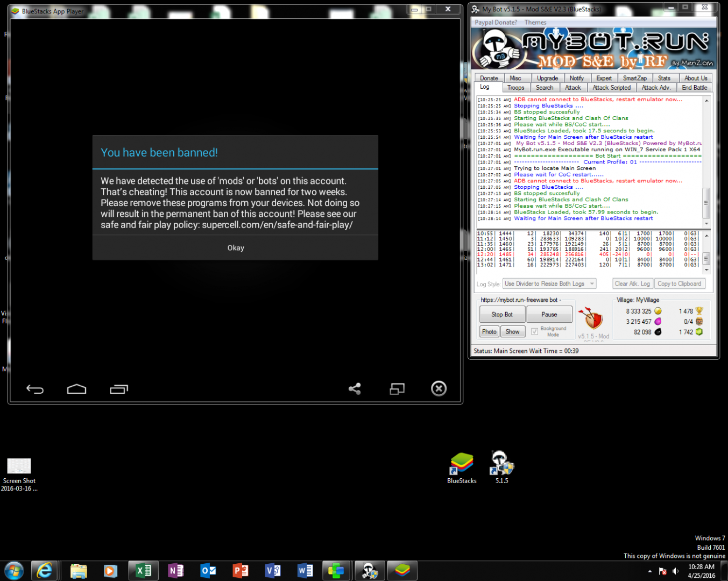Open Excel from the taskbar
The width and height of the screenshot is (728, 581).
pos(143,570)
